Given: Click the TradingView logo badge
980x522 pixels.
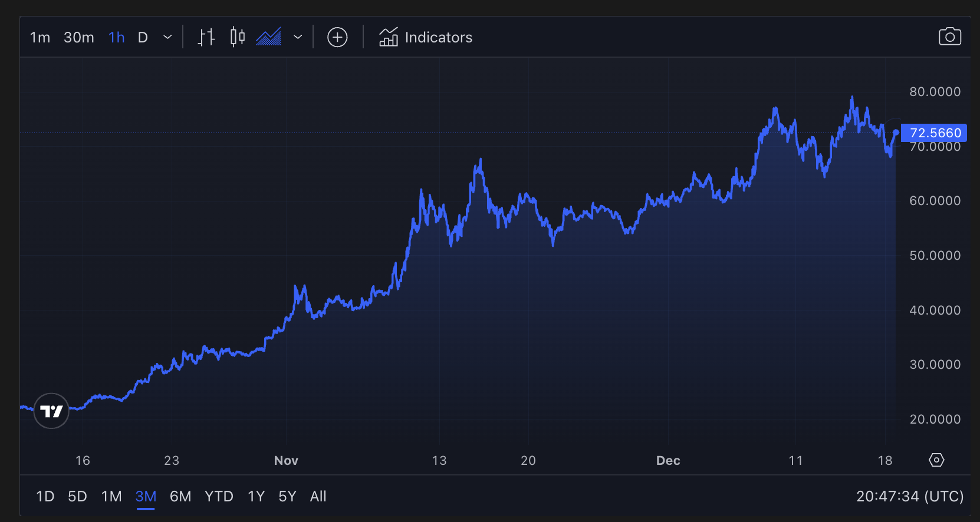Looking at the screenshot, I should pyautogui.click(x=52, y=411).
